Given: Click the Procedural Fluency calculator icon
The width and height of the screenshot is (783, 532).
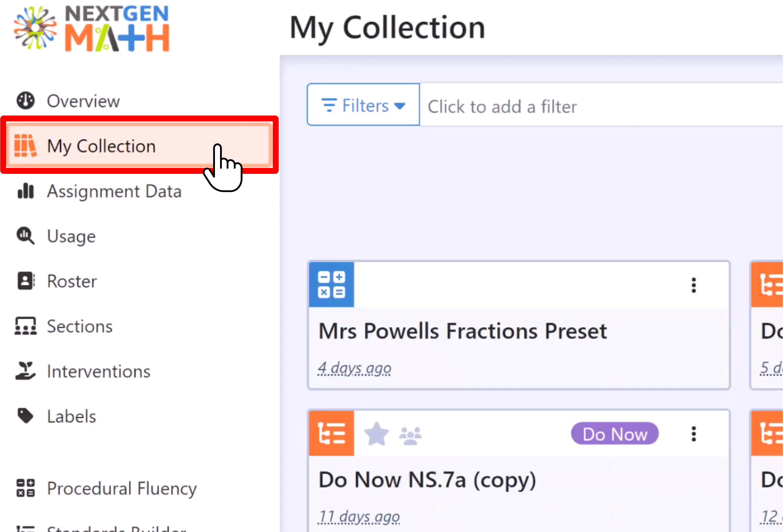Looking at the screenshot, I should [x=26, y=488].
